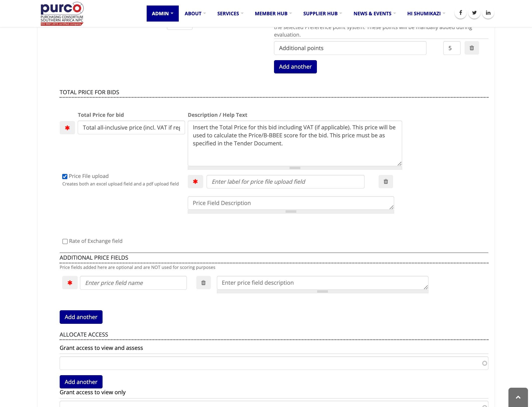Open PURCO LinkedIn page icon
Viewport: 532px width, 407px height.
(x=488, y=13)
